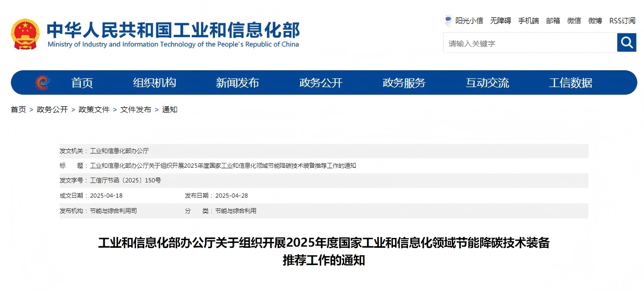The width and height of the screenshot is (644, 292).
Task: Open the 手机端 mobile link
Action: point(528,21)
